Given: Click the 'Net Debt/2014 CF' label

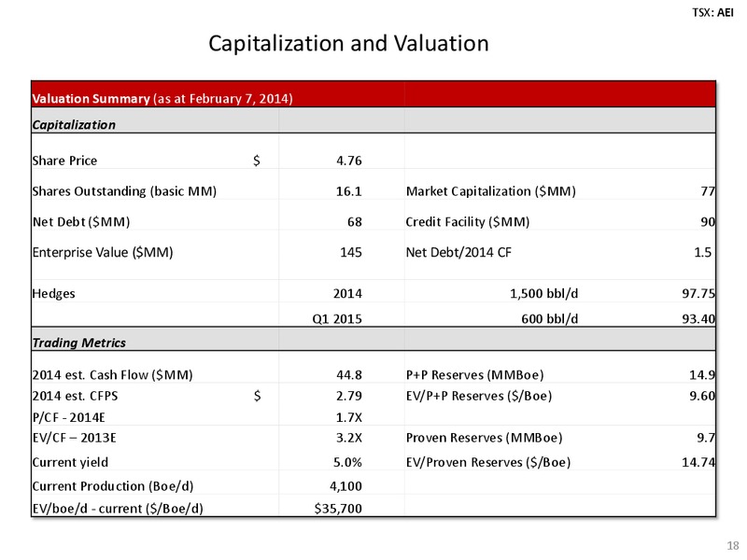Looking at the screenshot, I should coord(458,252).
